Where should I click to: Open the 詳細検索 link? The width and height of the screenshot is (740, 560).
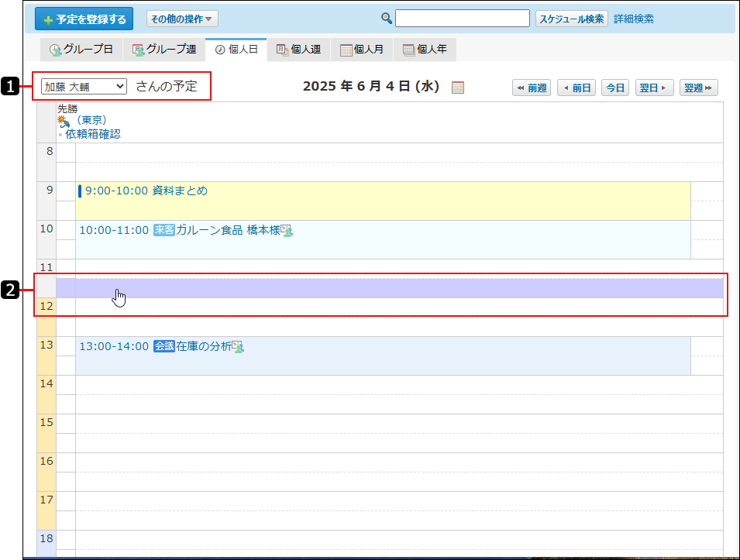click(634, 19)
